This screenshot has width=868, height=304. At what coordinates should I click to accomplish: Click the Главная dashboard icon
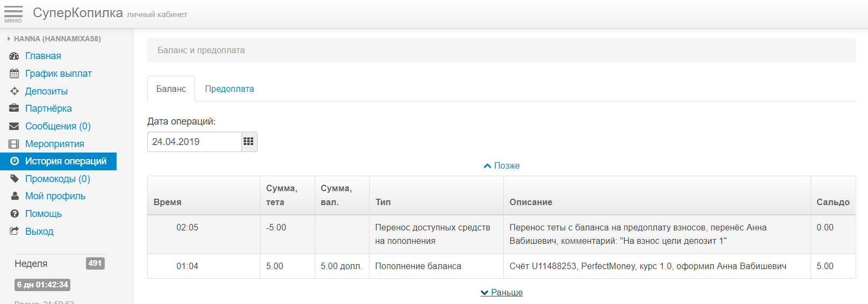pyautogui.click(x=14, y=56)
